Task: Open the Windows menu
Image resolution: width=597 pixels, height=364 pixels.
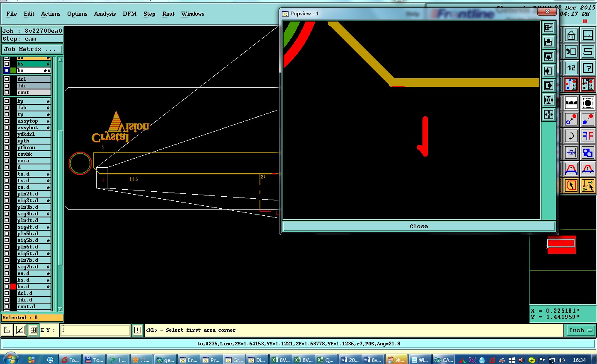Action: pos(193,14)
